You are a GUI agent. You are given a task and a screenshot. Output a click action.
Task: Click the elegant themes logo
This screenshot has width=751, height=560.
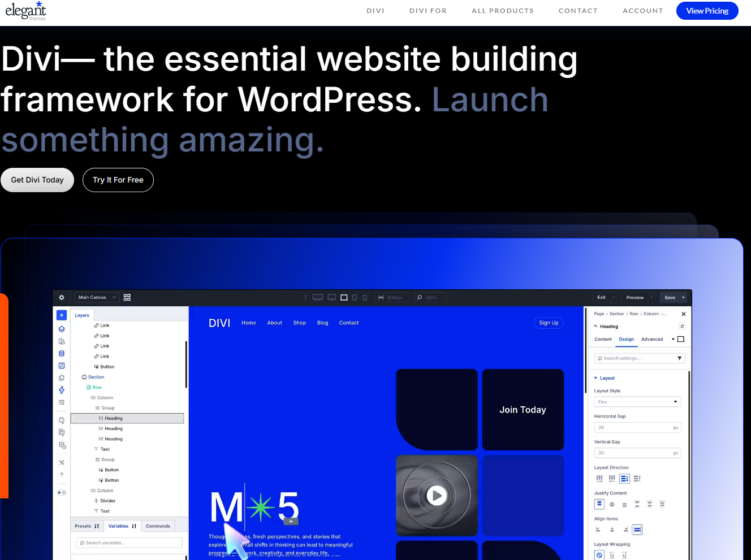(25, 11)
